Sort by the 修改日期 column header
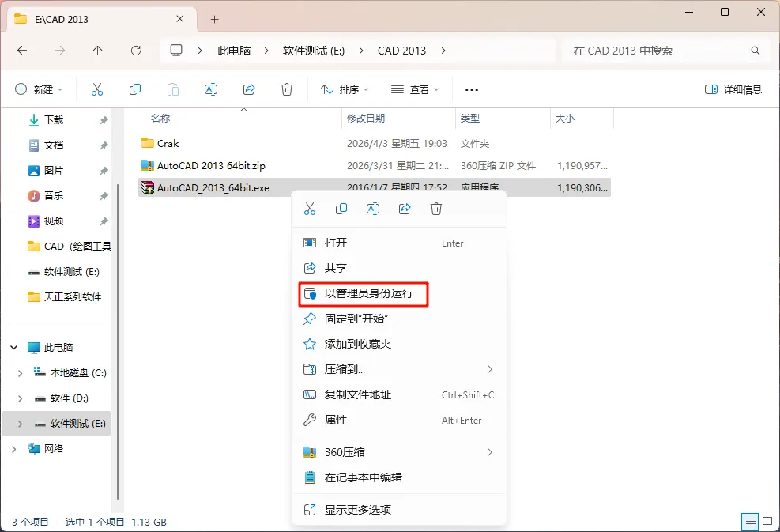 [x=366, y=119]
